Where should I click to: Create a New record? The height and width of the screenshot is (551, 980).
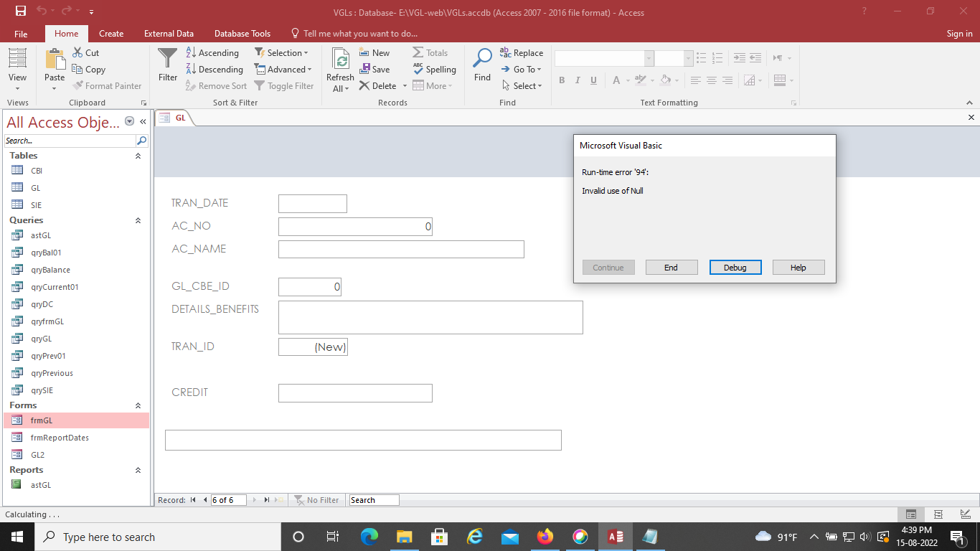tap(374, 52)
